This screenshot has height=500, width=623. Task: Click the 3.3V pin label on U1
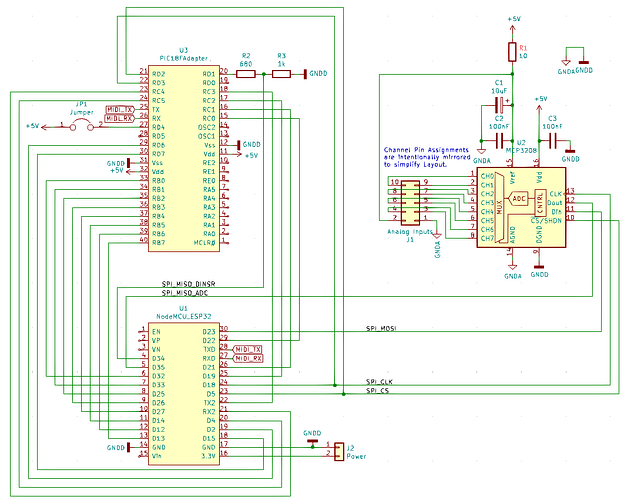tap(208, 456)
